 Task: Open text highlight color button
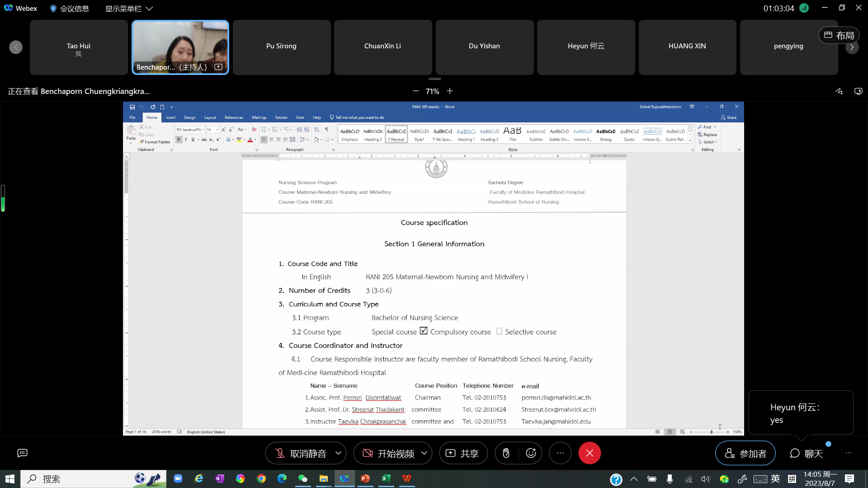point(239,140)
